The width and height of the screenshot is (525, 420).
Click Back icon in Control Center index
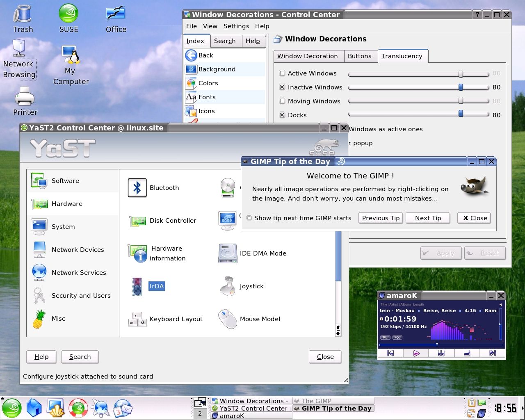point(191,55)
